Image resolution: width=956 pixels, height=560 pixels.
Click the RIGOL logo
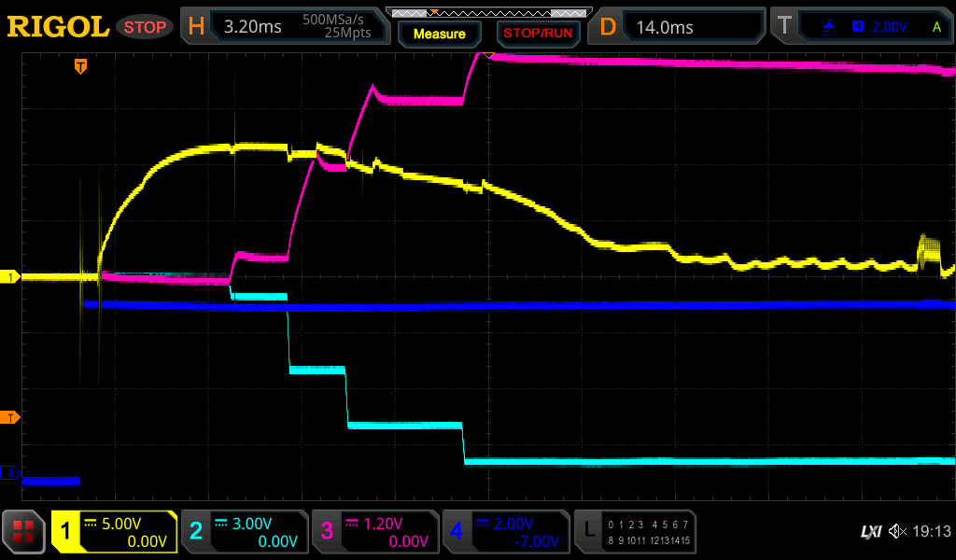pos(58,27)
